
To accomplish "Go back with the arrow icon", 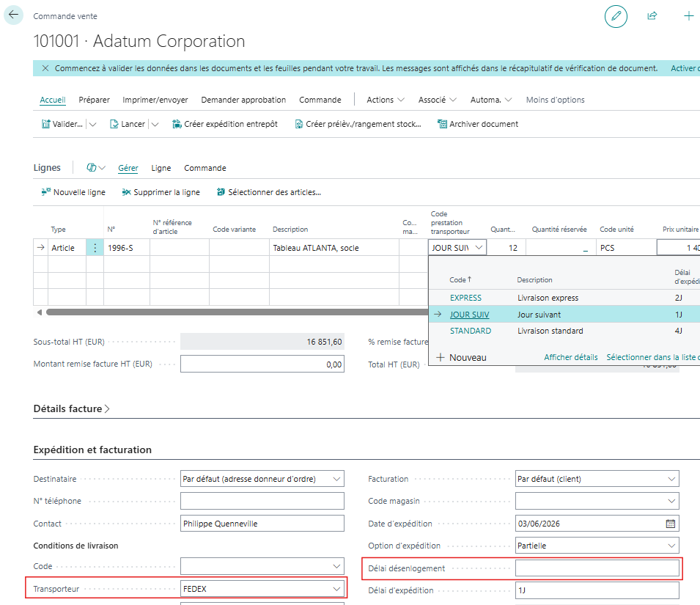I will (x=13, y=15).
